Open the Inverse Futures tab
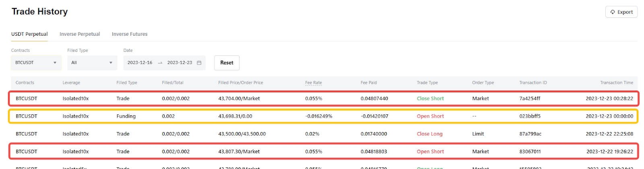 130,34
